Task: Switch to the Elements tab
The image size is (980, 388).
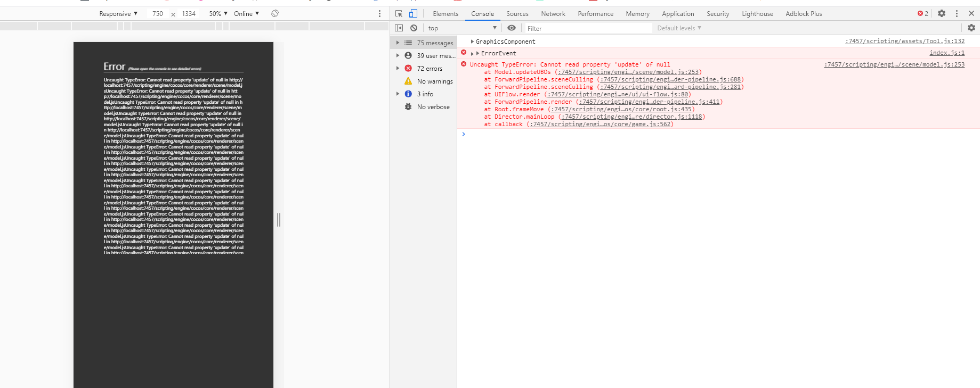Action: pyautogui.click(x=446, y=14)
